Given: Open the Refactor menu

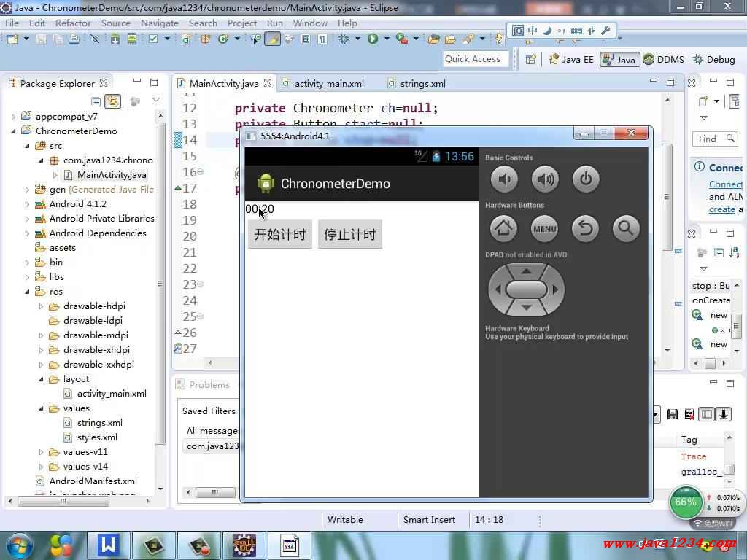Looking at the screenshot, I should (x=73, y=23).
